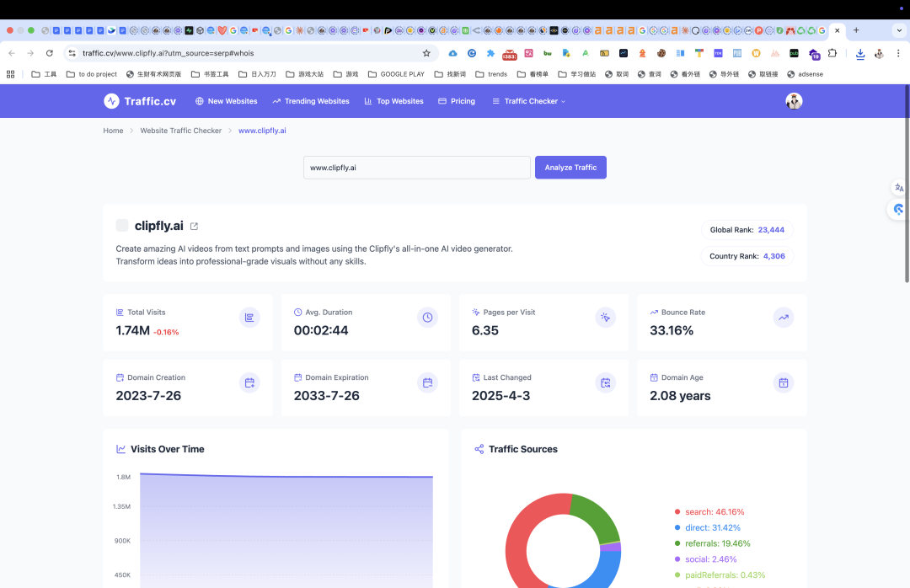Click the Avg. Duration clock icon
The image size is (910, 588).
pyautogui.click(x=428, y=318)
